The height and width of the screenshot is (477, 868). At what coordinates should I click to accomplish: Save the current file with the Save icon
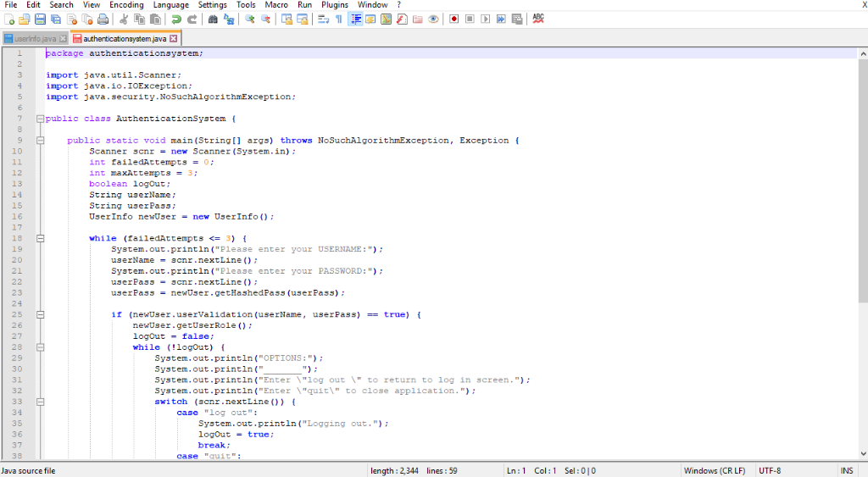tap(40, 19)
